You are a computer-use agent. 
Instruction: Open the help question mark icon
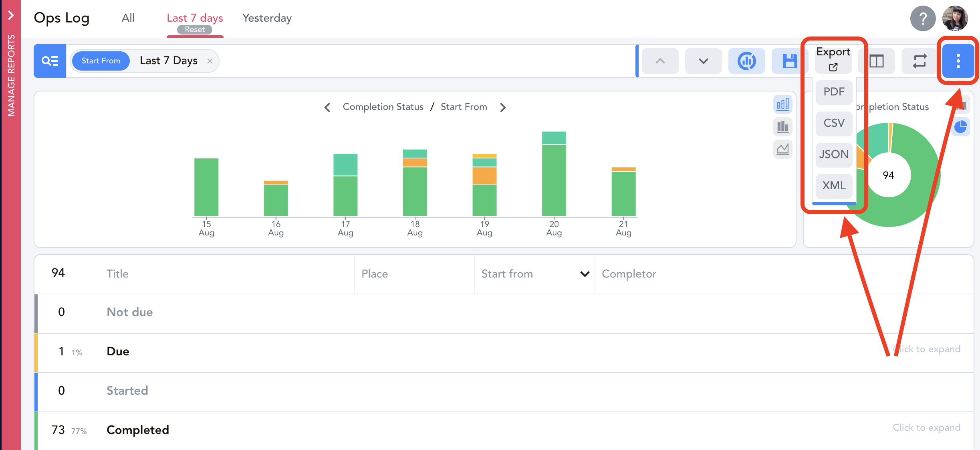(923, 18)
